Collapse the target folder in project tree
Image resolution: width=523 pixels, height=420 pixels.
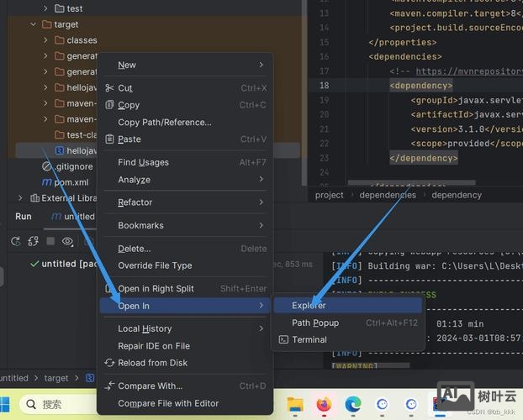point(34,24)
